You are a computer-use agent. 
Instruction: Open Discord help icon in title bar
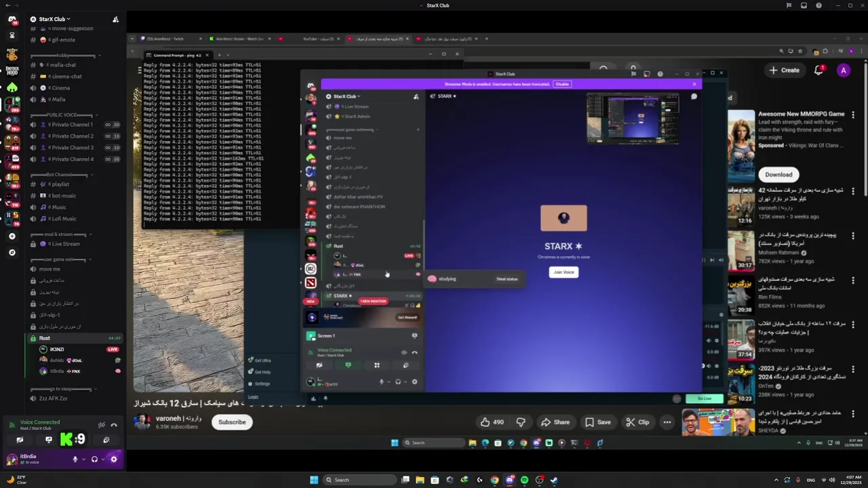click(818, 5)
